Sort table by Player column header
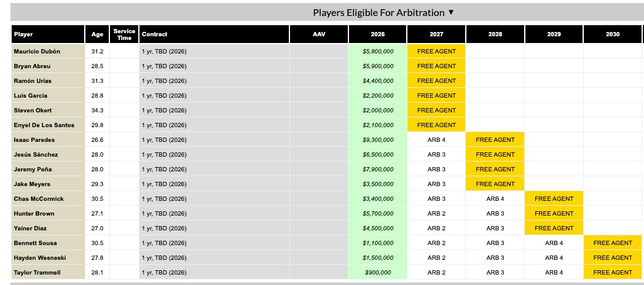The height and width of the screenshot is (285, 644). (x=24, y=34)
